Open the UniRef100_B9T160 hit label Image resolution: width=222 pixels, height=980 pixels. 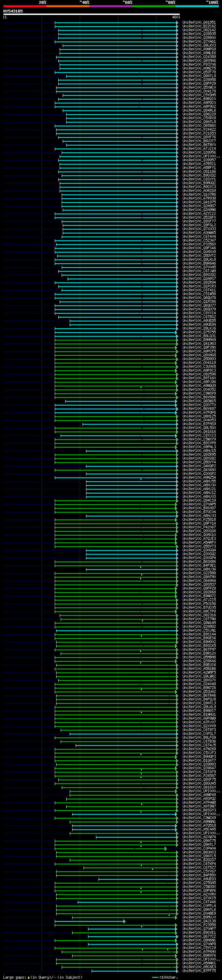click(199, 378)
